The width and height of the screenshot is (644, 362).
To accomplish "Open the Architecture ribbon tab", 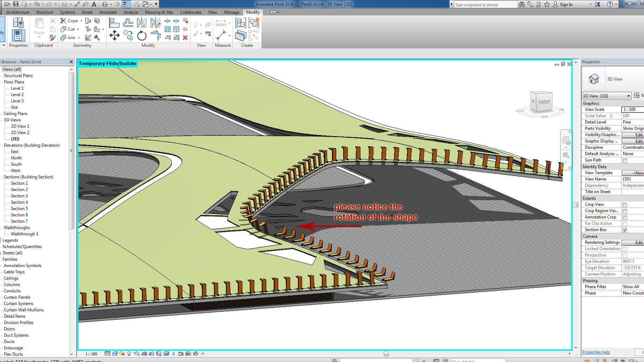I will pos(18,12).
